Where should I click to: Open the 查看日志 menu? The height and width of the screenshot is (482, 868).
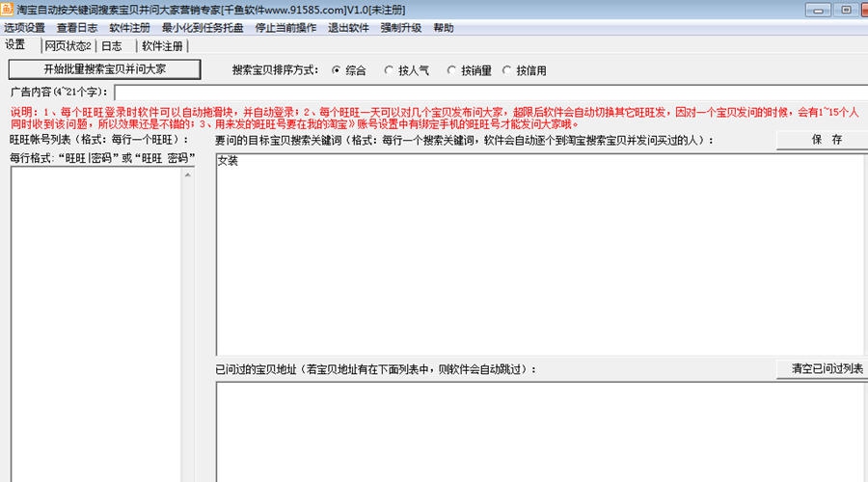click(77, 28)
